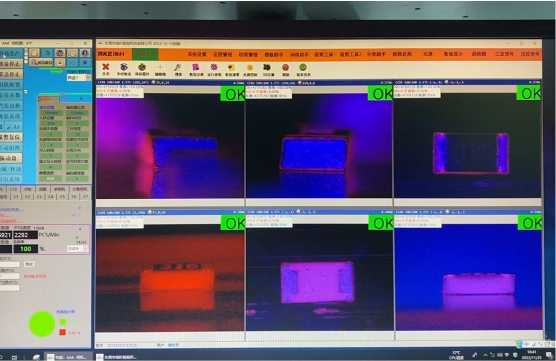
Task: Open the purple gear run-parameters icon
Action: coord(214,67)
